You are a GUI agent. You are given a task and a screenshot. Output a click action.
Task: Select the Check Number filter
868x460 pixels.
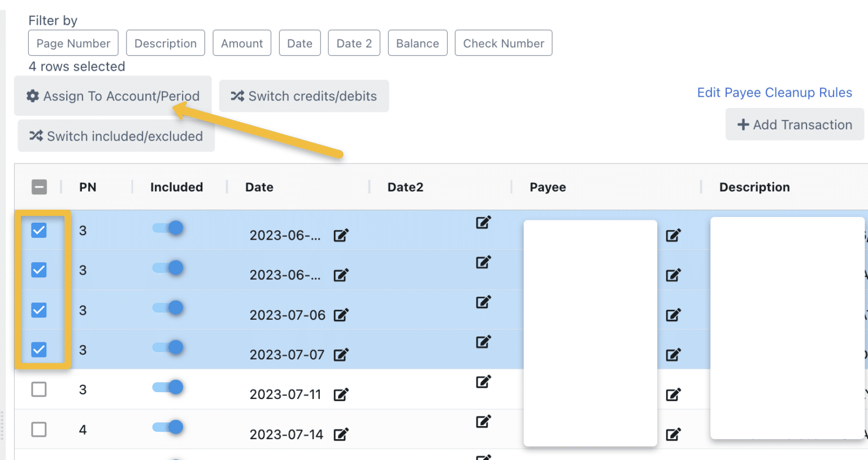point(503,43)
